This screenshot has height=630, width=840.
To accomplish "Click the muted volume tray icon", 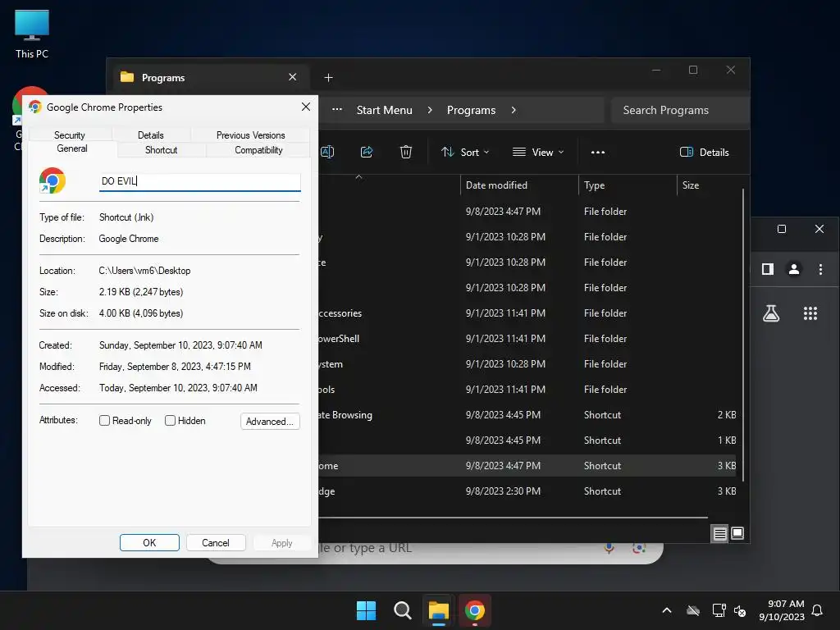I will [x=741, y=610].
